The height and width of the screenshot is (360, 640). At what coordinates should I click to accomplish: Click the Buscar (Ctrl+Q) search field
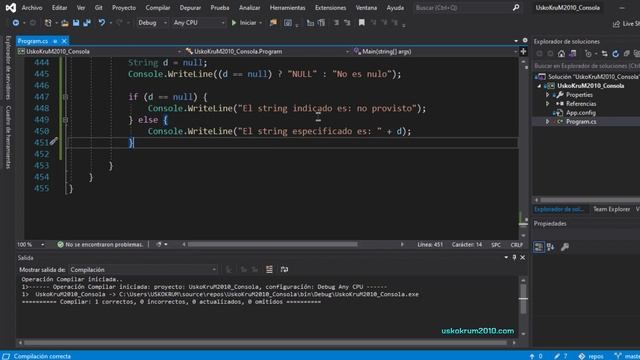pyautogui.click(x=467, y=8)
